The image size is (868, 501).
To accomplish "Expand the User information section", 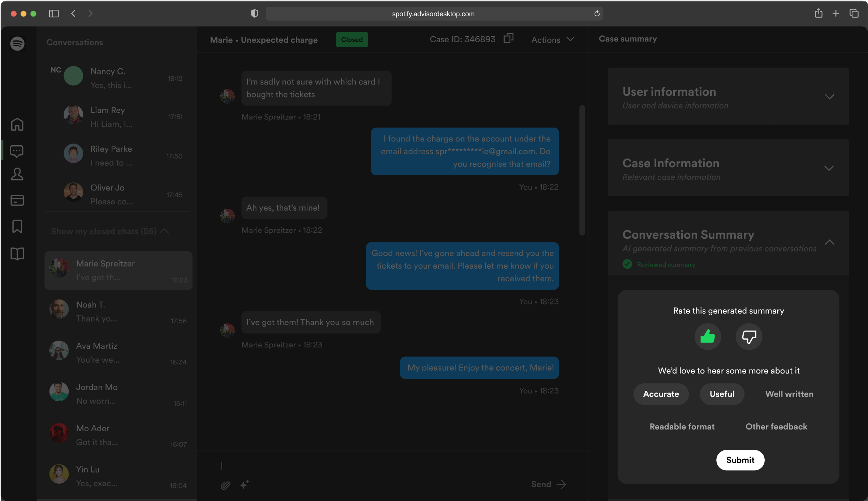I will (829, 97).
